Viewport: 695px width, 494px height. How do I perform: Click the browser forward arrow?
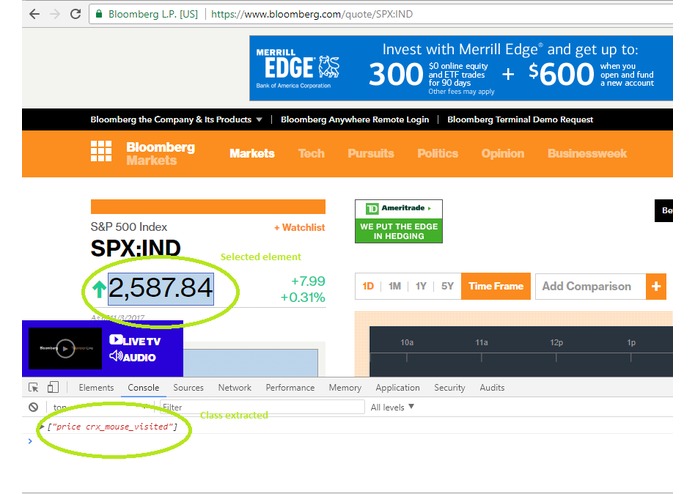coord(55,14)
